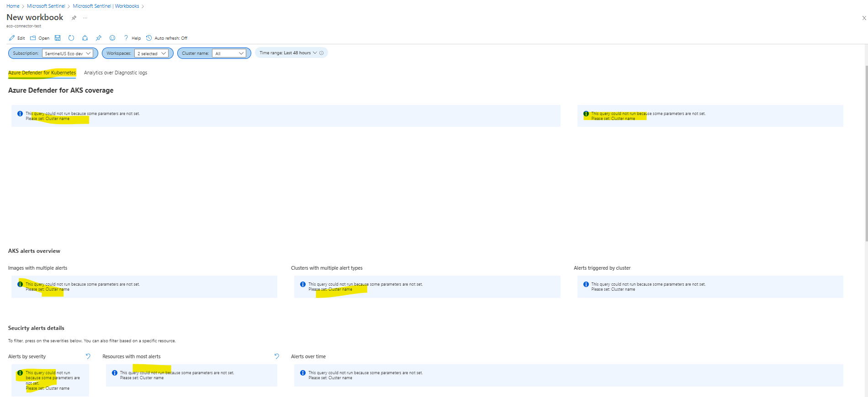The height and width of the screenshot is (397, 868).
Task: Open the Cluster name dropdown set to All
Action: (229, 53)
